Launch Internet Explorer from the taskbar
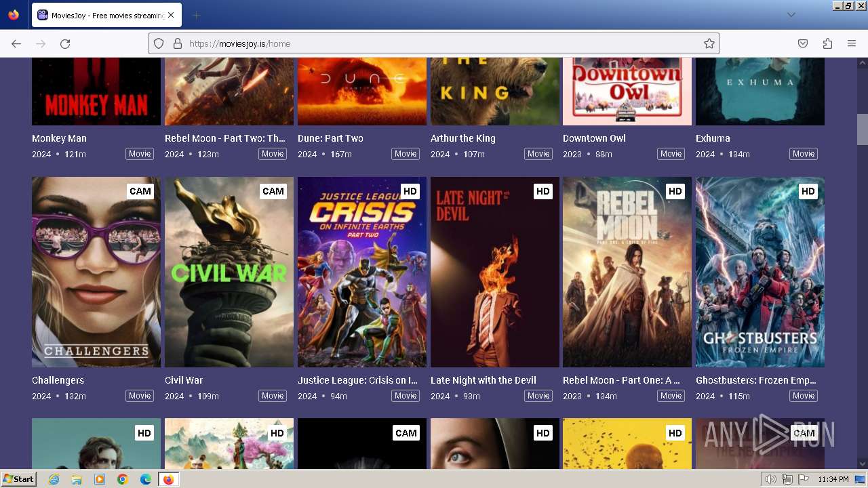This screenshot has width=868, height=488. tap(54, 479)
